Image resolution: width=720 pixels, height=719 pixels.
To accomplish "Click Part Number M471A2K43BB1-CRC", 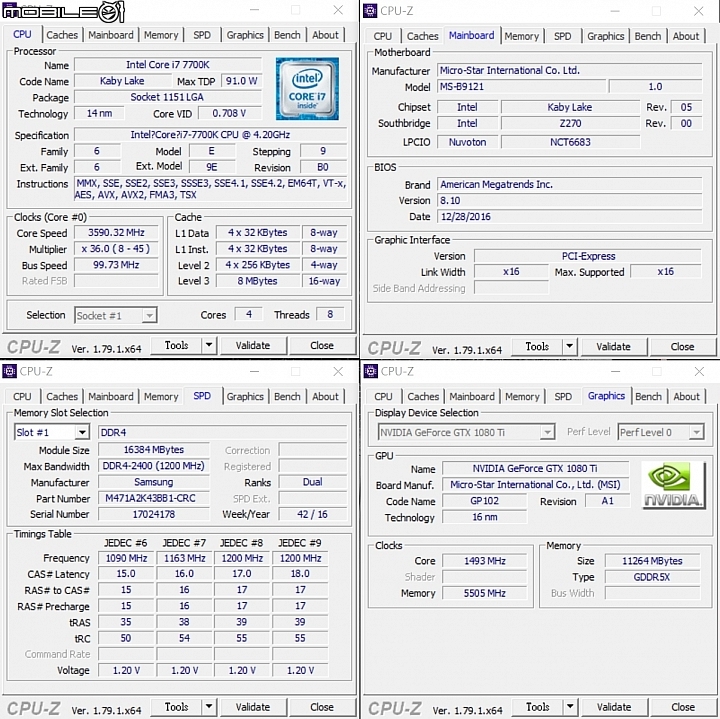I will pyautogui.click(x=154, y=498).
